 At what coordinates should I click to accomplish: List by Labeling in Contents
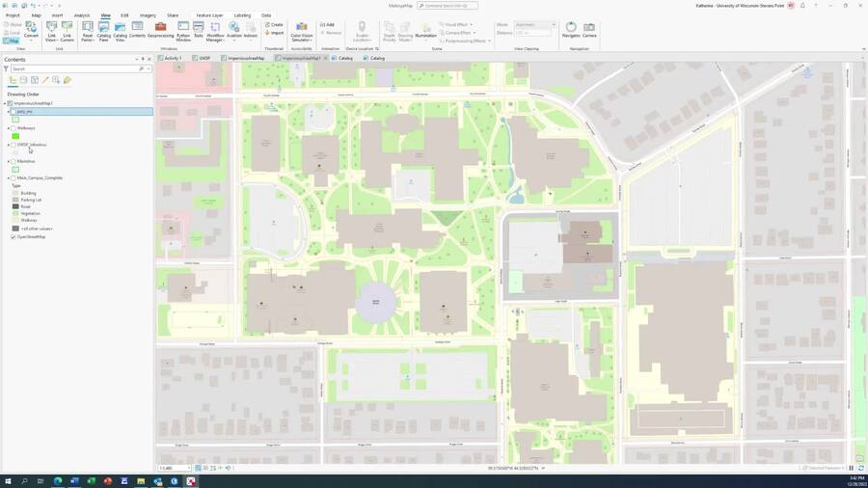67,80
